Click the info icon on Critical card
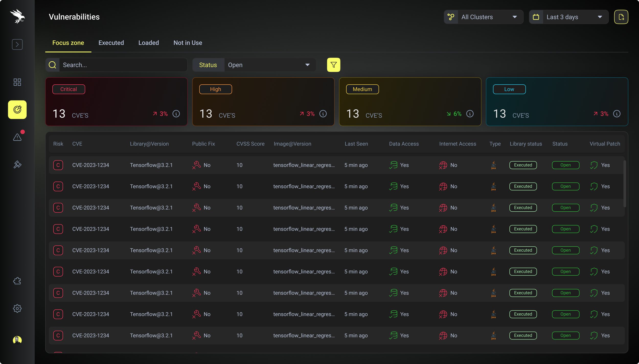639x364 pixels. (176, 114)
